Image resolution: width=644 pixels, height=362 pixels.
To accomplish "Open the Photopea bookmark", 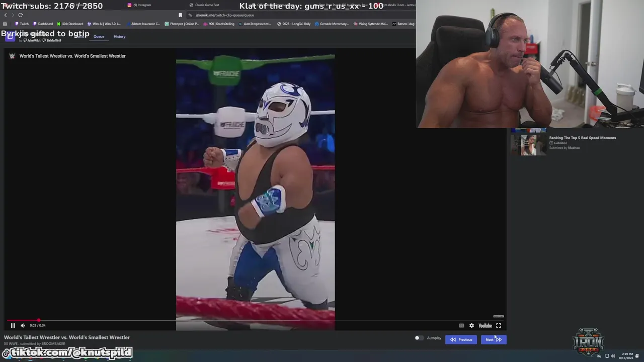I will point(182,24).
